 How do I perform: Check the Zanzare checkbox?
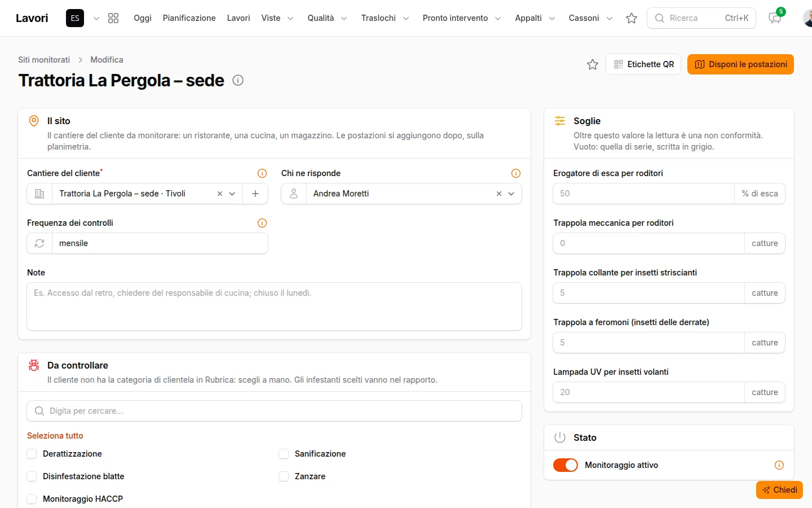pyautogui.click(x=284, y=476)
